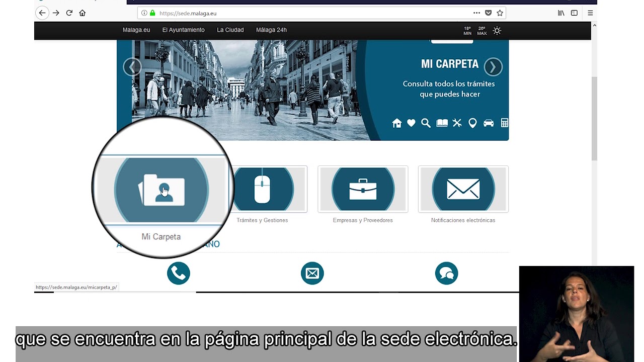Viewport: 644px width, 362px height.
Task: Open Notificaciones electrónicas envelope icon
Action: click(x=463, y=189)
